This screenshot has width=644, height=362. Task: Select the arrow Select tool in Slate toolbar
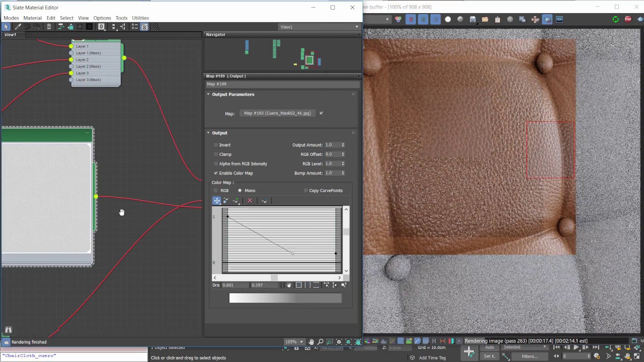(x=6, y=27)
